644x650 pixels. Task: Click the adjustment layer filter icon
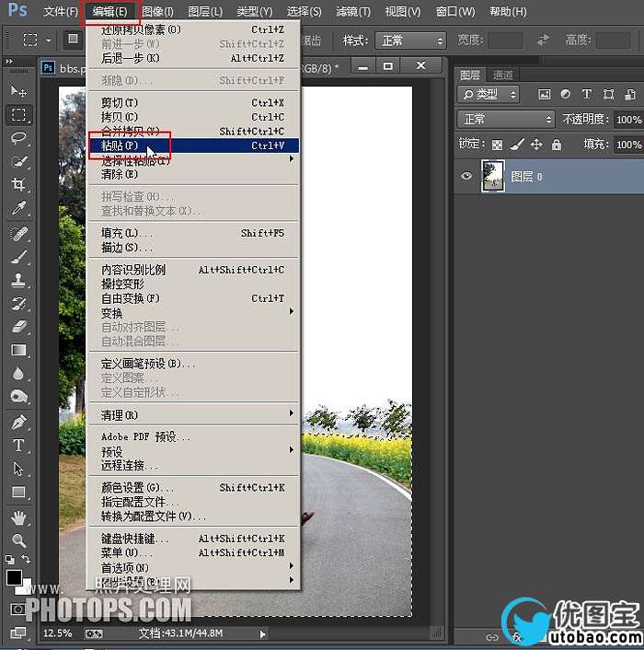pyautogui.click(x=565, y=95)
